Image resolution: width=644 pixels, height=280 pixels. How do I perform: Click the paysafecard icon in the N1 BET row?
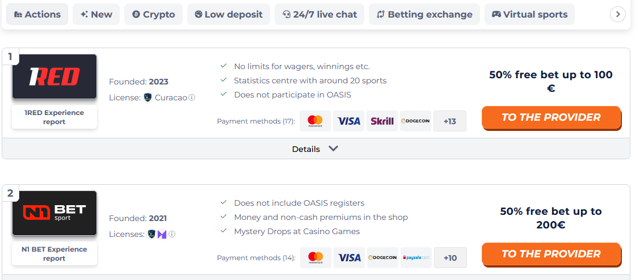point(416,258)
